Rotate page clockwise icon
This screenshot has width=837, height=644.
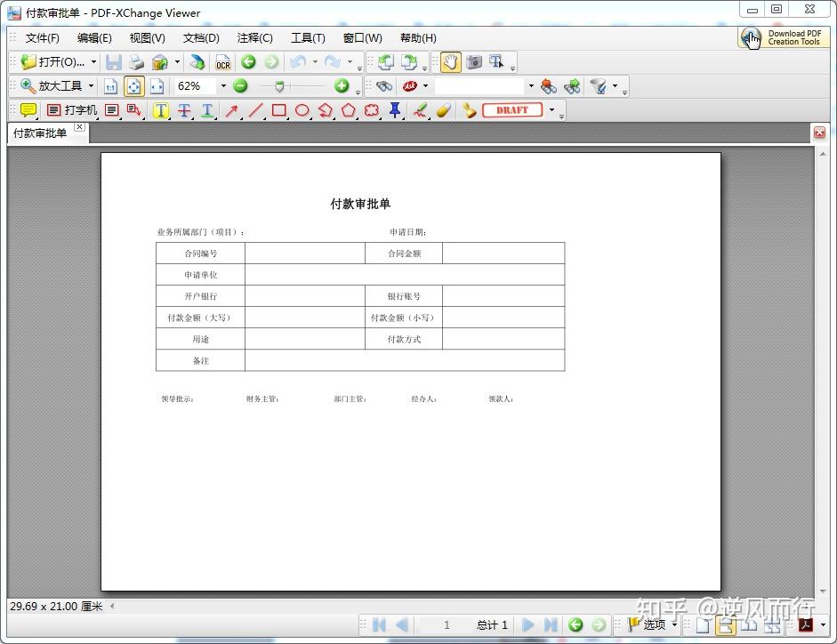click(409, 62)
